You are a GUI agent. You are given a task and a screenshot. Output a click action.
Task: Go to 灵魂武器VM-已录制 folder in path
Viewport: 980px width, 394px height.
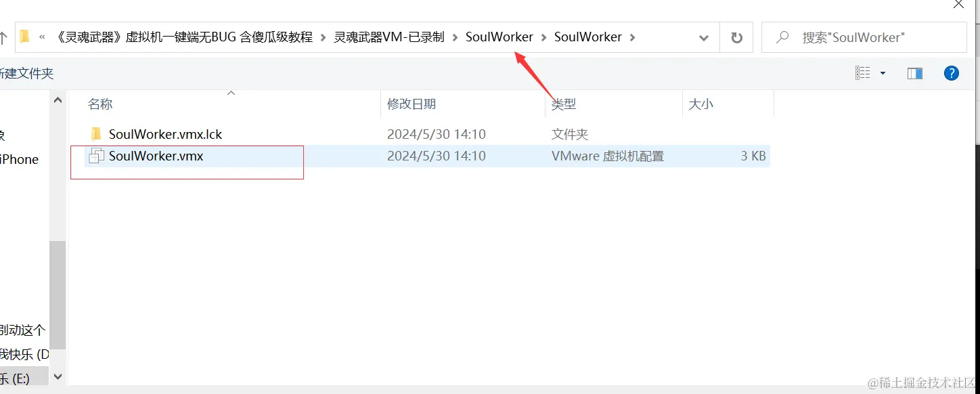(x=389, y=37)
